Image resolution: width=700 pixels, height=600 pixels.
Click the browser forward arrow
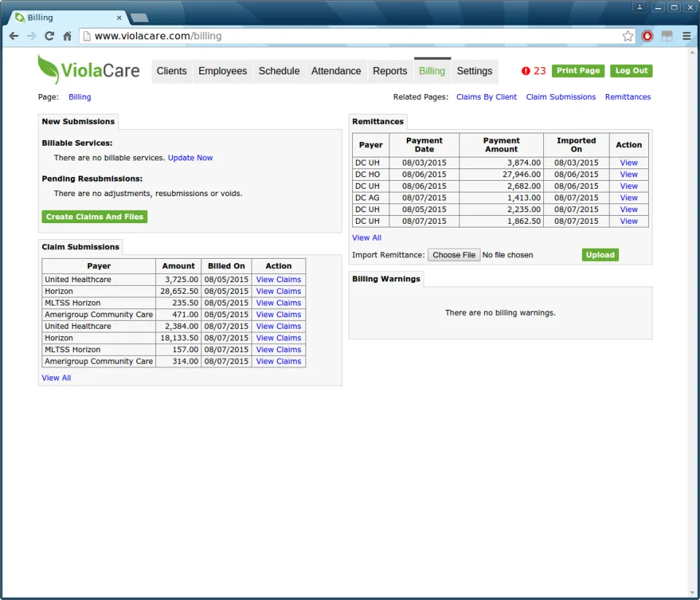(31, 36)
